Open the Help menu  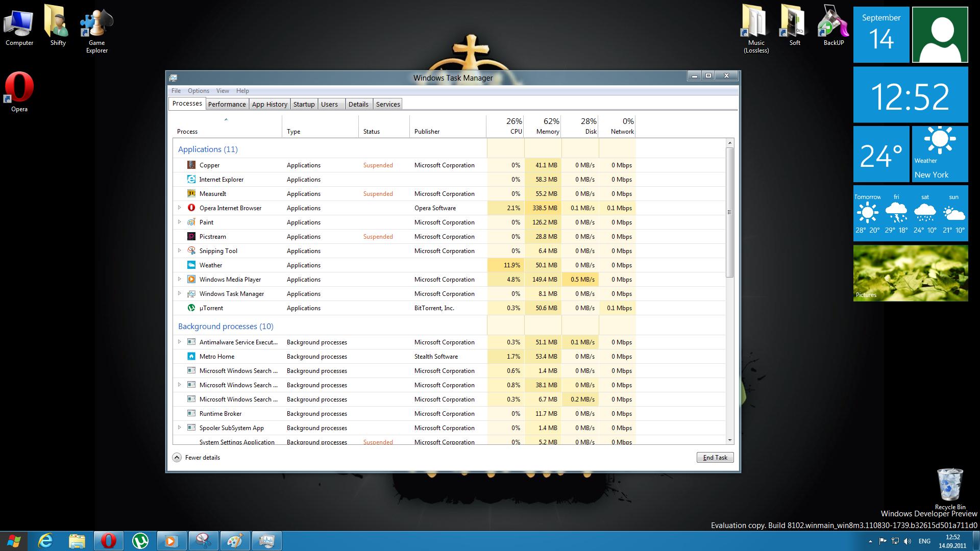242,91
